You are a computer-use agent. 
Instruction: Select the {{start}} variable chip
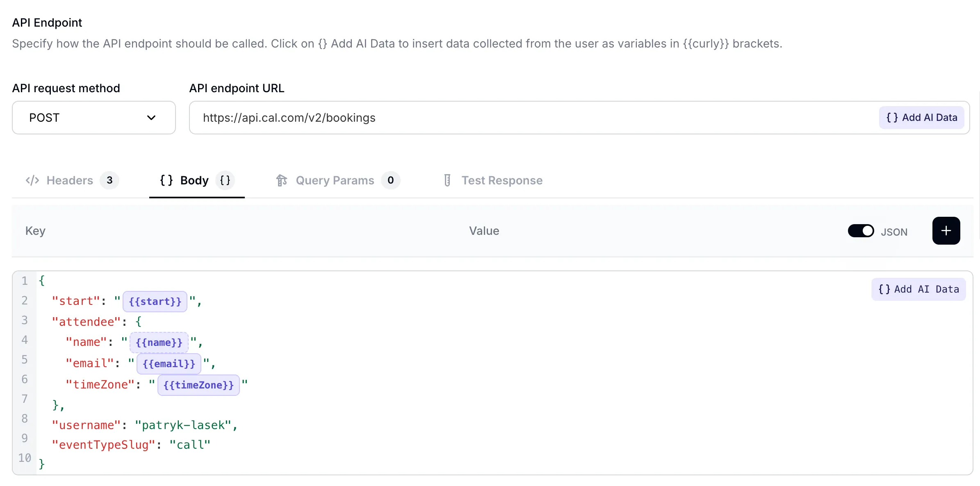155,302
